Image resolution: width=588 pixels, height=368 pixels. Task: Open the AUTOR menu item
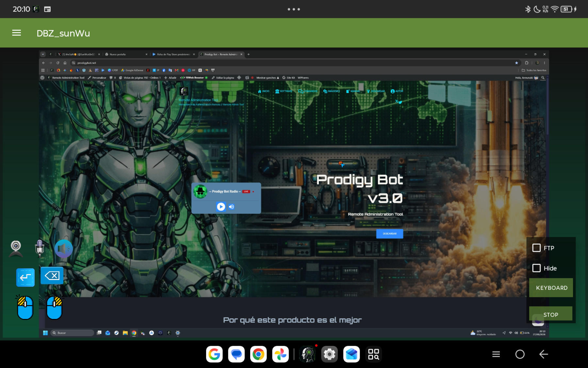point(397,91)
